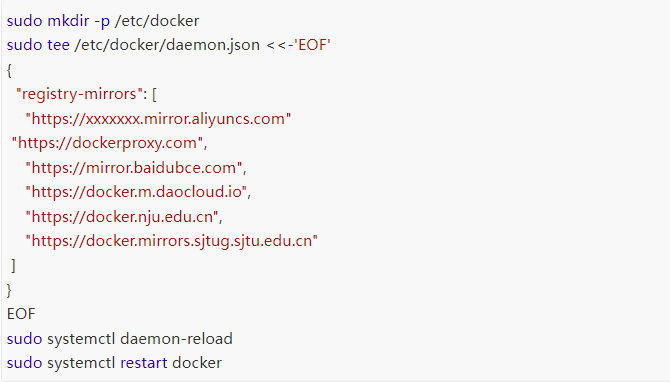Click the standalone EOF terminator line

point(21,314)
